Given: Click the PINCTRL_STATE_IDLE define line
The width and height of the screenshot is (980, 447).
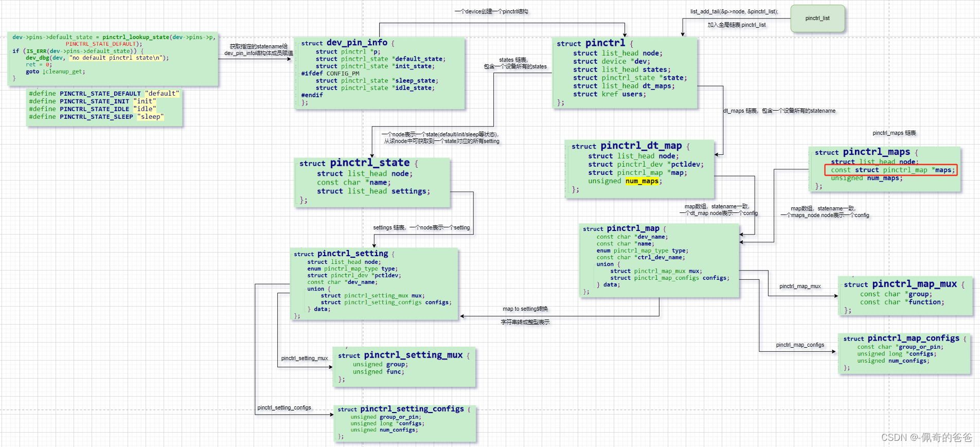Looking at the screenshot, I should [x=93, y=109].
